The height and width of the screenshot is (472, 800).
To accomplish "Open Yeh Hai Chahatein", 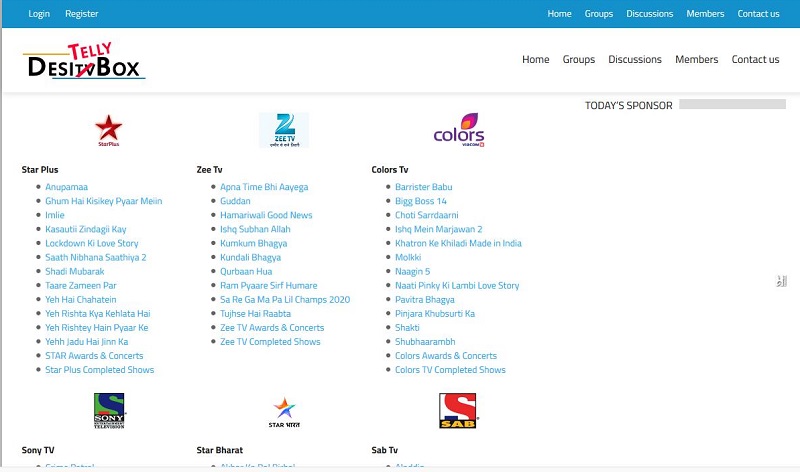I will (x=81, y=299).
